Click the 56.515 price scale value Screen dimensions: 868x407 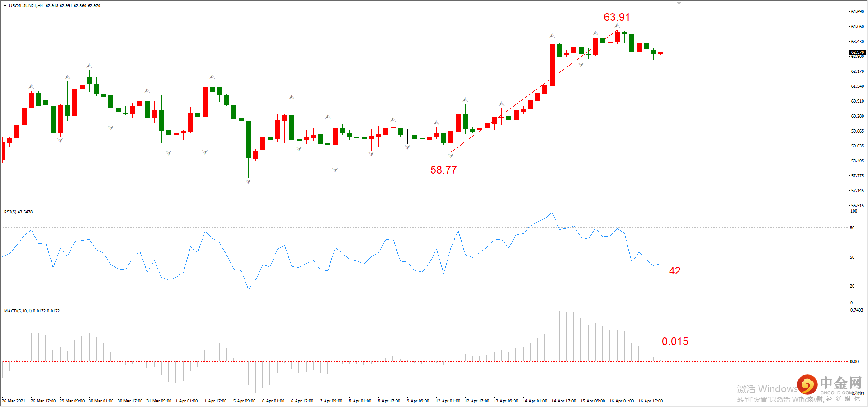point(858,205)
